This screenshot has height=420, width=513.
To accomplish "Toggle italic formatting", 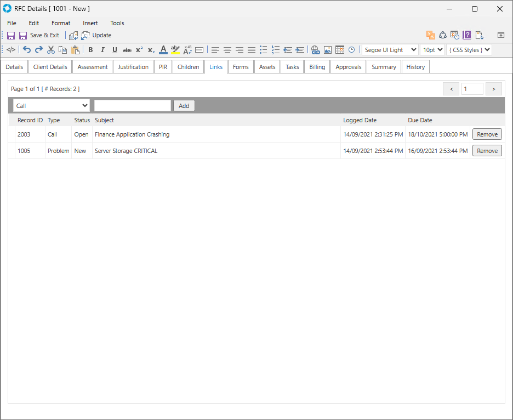I will (102, 50).
